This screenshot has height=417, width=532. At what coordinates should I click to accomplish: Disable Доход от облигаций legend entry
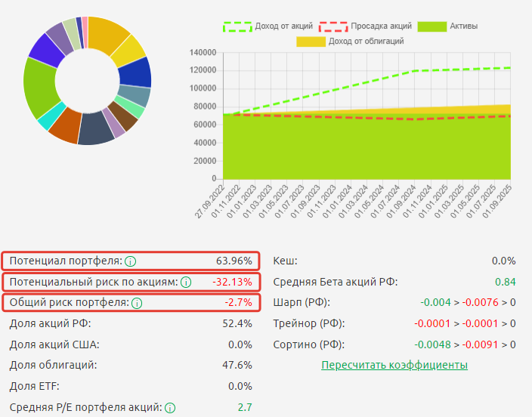point(349,41)
